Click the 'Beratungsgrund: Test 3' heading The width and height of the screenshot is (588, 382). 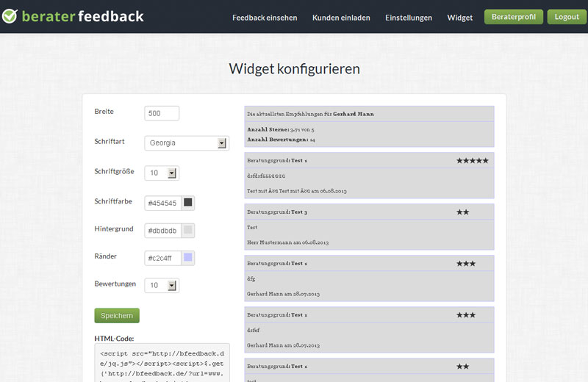coord(277,212)
